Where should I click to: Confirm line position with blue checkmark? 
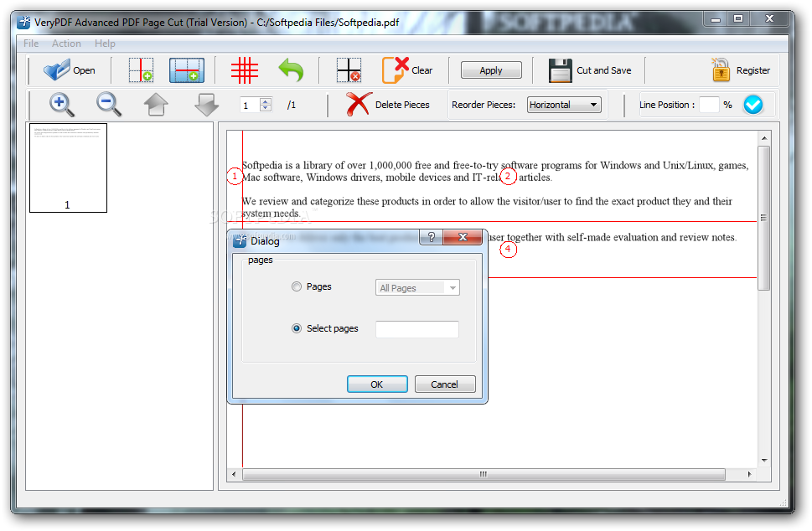[753, 105]
